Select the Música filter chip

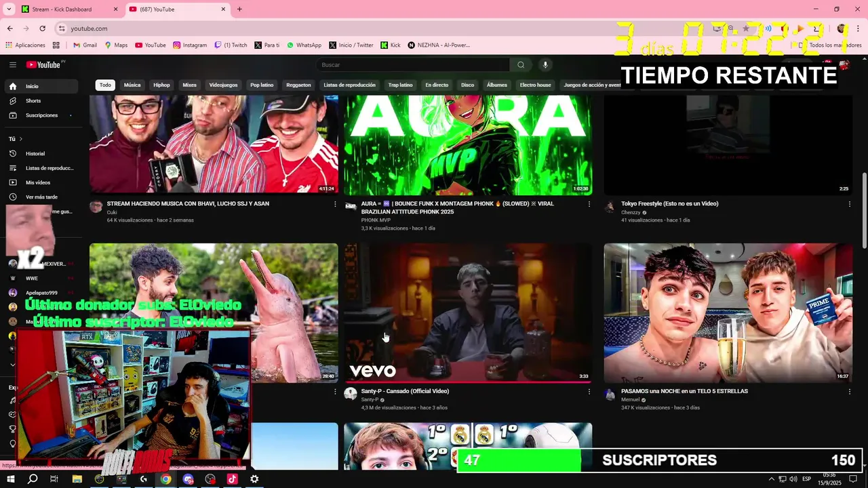pyautogui.click(x=132, y=85)
